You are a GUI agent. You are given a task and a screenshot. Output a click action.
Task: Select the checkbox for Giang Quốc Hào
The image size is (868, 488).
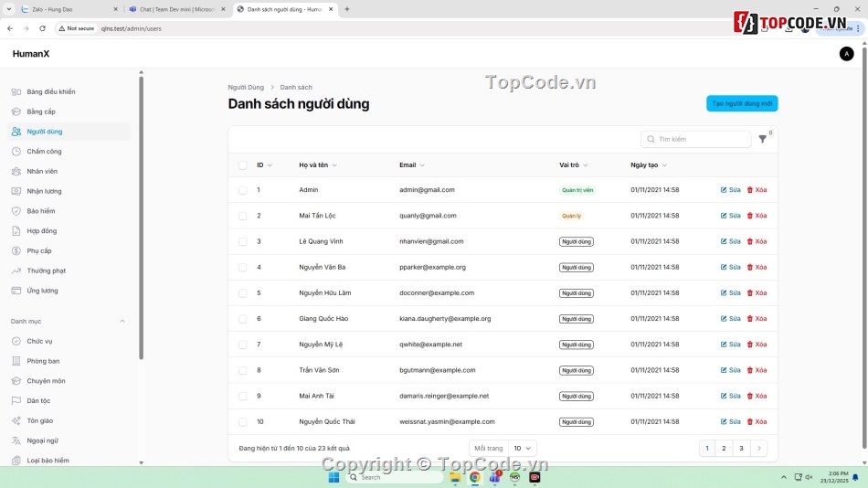[242, 319]
